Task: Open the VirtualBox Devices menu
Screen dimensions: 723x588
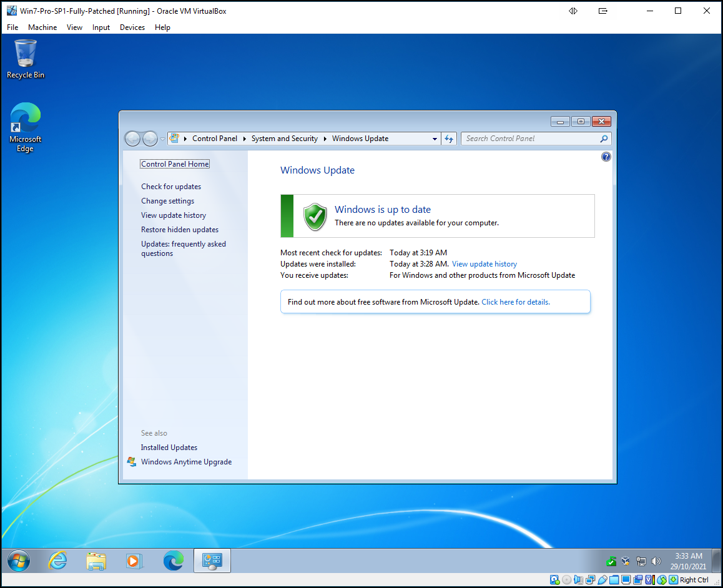Action: click(132, 27)
